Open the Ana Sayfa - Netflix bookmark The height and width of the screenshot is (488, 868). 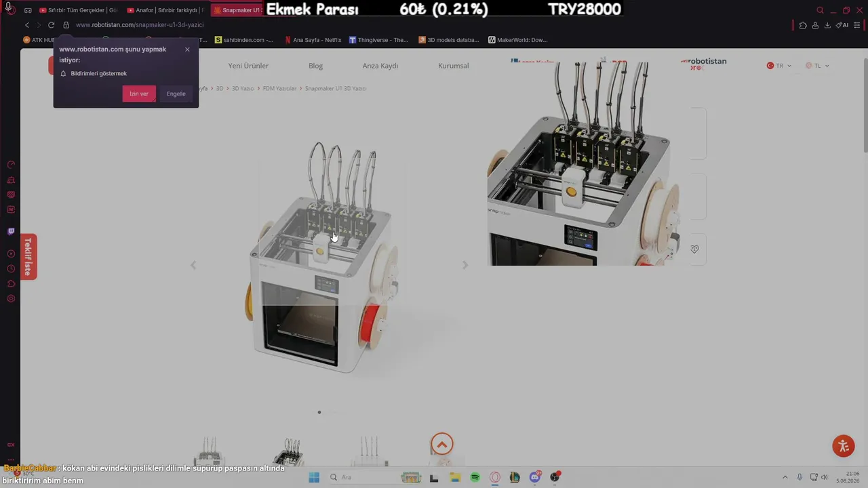click(313, 40)
